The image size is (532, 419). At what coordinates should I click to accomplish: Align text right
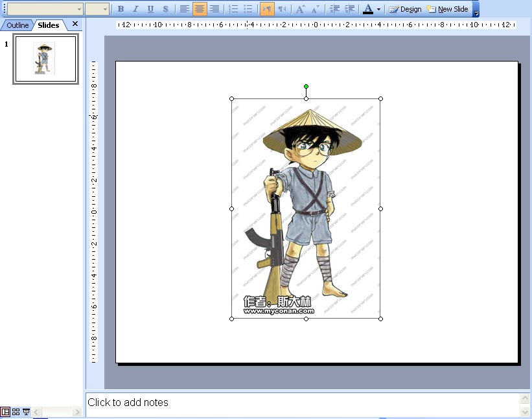[214, 9]
